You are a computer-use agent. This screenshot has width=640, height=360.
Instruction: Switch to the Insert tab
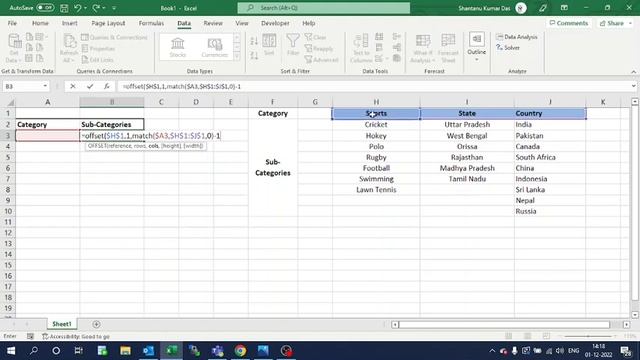point(70,23)
